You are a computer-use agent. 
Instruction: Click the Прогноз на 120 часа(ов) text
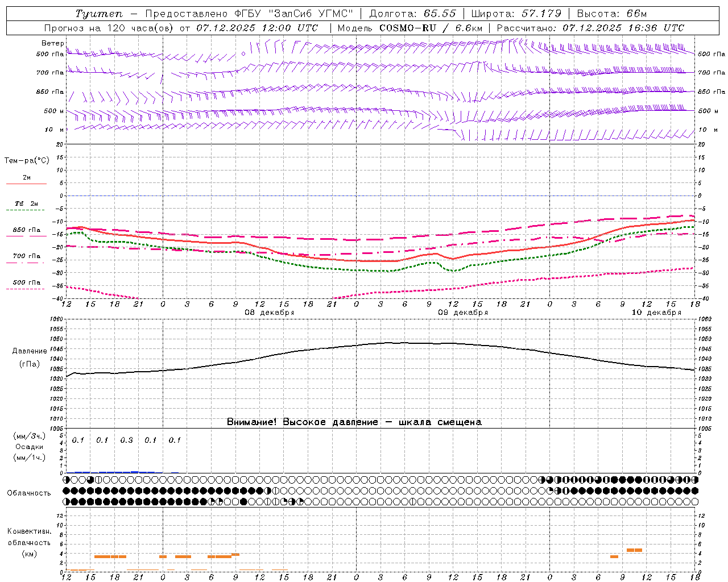[109, 28]
